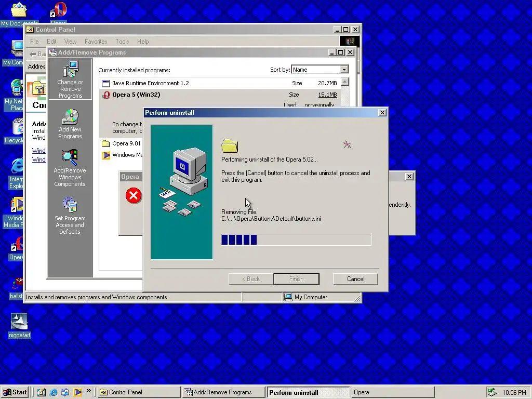
Task: Click the Cancel button in uninstall dialog
Action: [x=355, y=279]
